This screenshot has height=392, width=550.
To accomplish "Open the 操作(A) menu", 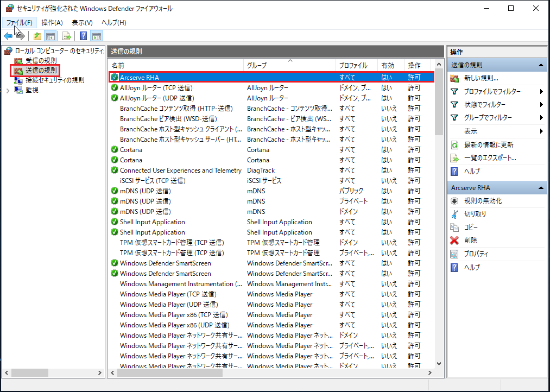I will click(52, 23).
